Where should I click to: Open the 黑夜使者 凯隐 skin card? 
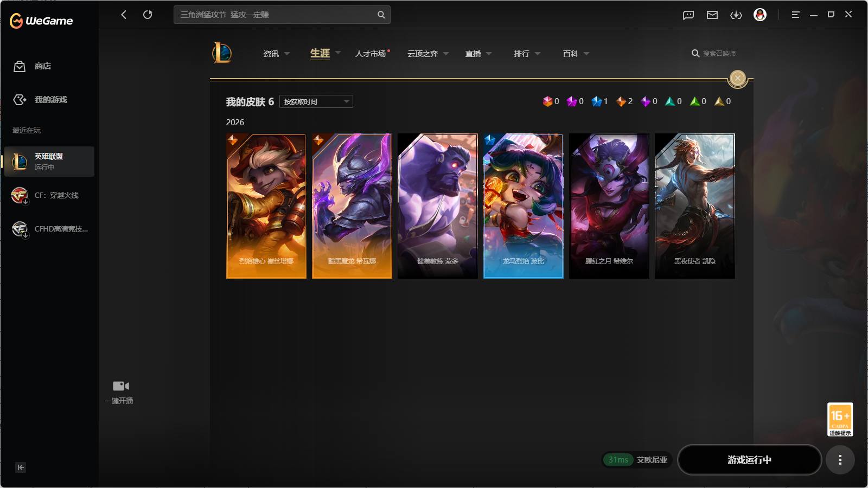point(695,207)
